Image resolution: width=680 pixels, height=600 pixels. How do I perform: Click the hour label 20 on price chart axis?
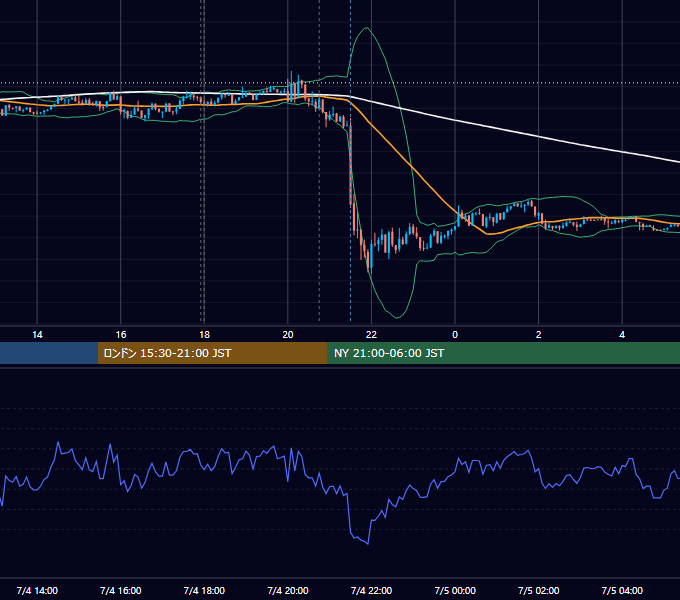[x=288, y=335]
